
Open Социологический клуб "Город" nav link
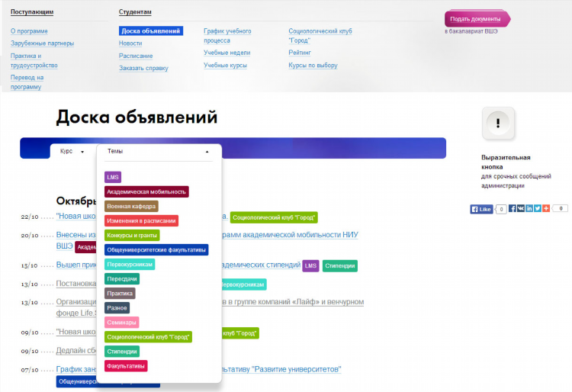point(320,36)
